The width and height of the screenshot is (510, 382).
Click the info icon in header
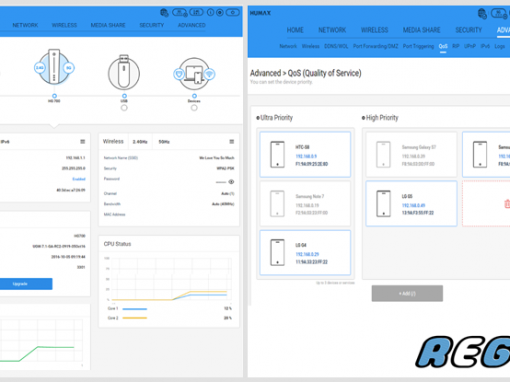210,13
